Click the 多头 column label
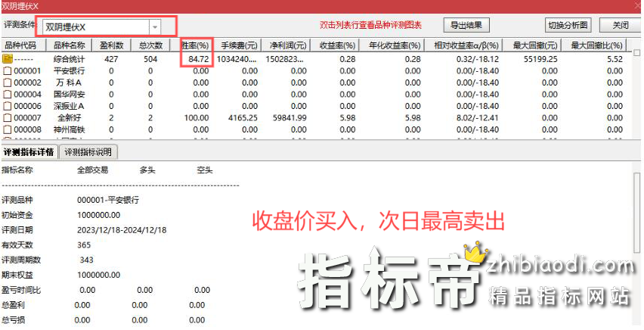Viewport: 644px width, 330px height. 147,170
